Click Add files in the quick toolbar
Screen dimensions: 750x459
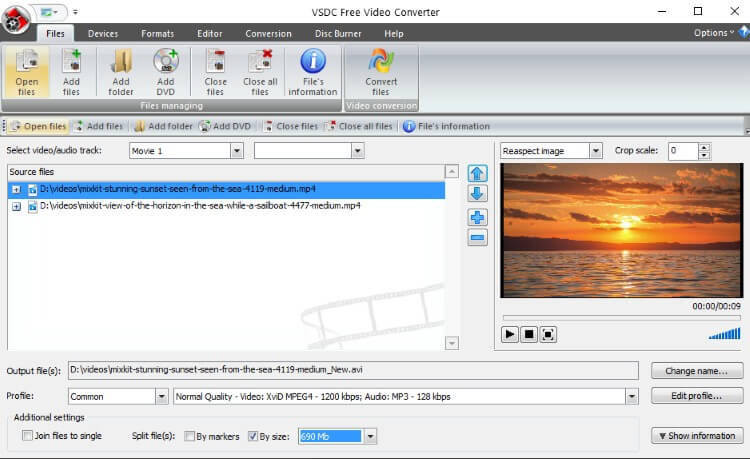point(99,126)
